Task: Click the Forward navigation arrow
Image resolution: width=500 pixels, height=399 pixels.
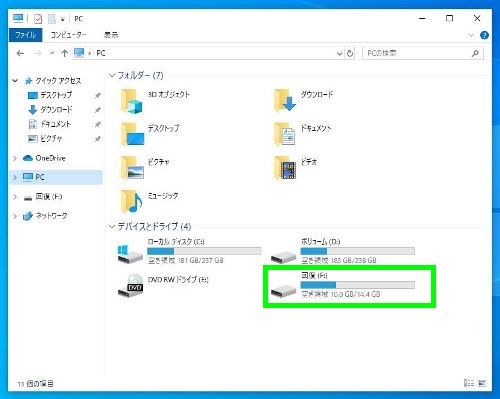Action: pyautogui.click(x=38, y=53)
